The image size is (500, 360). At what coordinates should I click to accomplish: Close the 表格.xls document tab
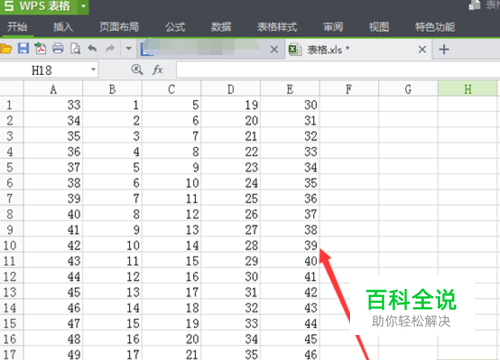pyautogui.click(x=422, y=50)
